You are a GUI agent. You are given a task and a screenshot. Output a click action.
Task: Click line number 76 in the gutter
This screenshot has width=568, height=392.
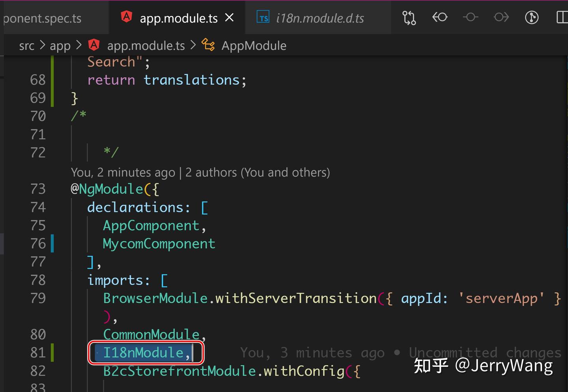click(38, 243)
